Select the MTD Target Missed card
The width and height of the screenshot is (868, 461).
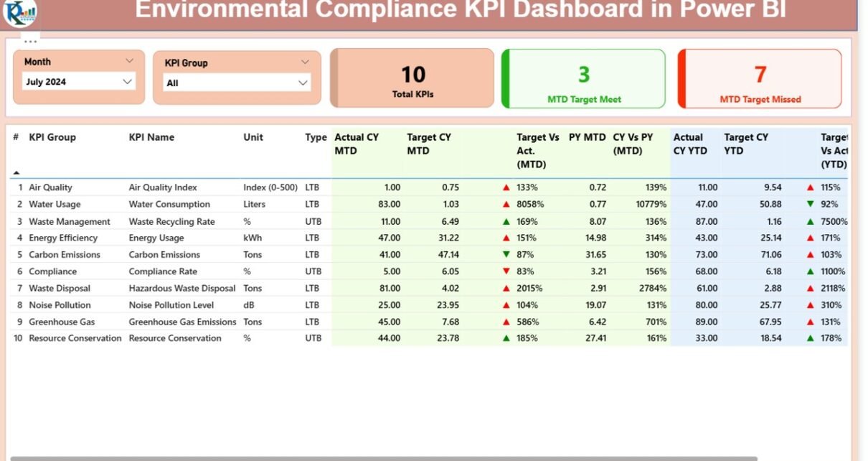tap(760, 79)
